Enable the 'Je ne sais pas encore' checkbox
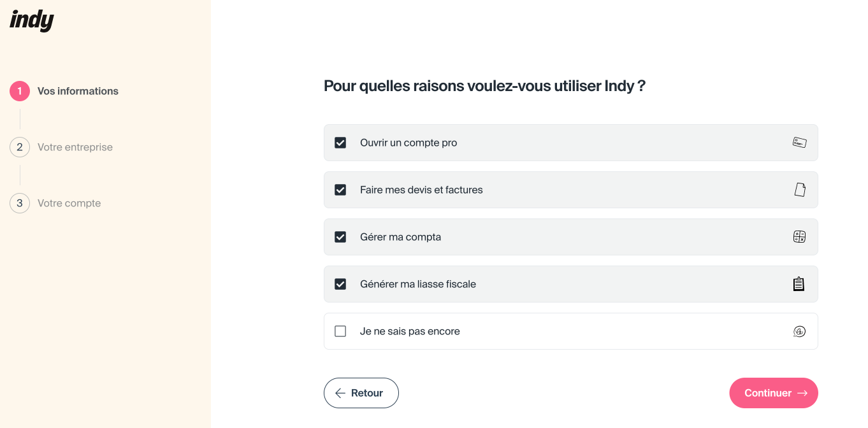The height and width of the screenshot is (428, 868). [x=340, y=331]
